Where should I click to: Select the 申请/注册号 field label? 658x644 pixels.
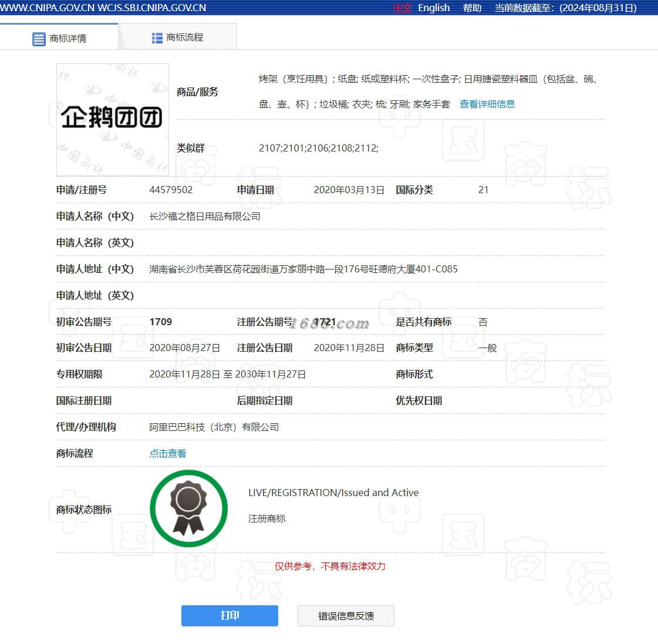click(x=82, y=190)
